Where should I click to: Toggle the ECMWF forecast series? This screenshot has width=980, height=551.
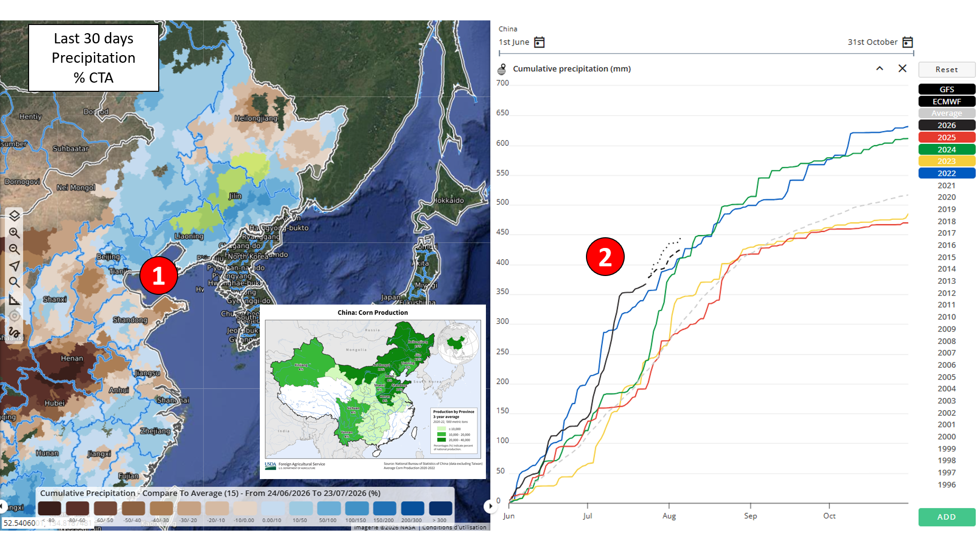947,102
